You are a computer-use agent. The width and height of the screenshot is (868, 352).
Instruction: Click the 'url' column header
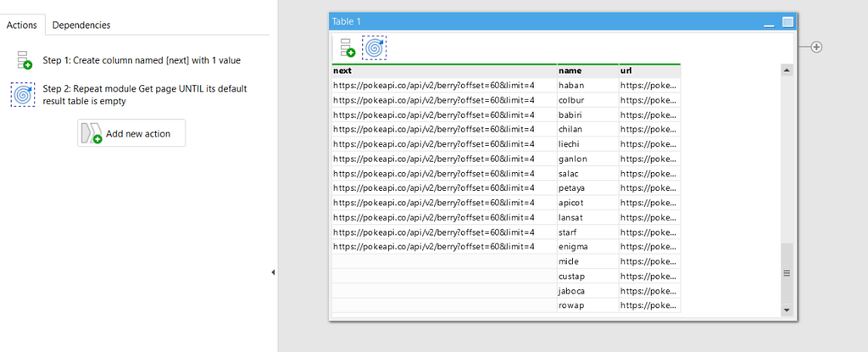(650, 71)
